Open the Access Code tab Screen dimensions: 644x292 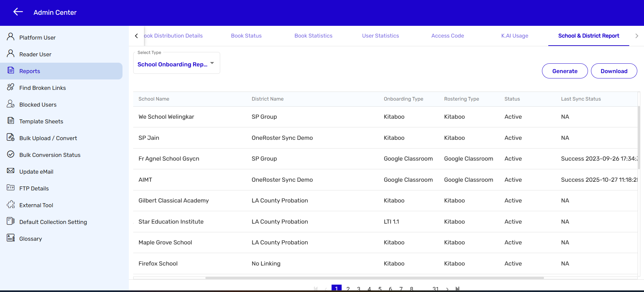click(447, 36)
